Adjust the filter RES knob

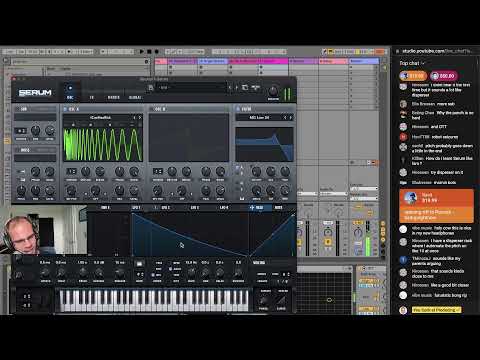point(271,172)
